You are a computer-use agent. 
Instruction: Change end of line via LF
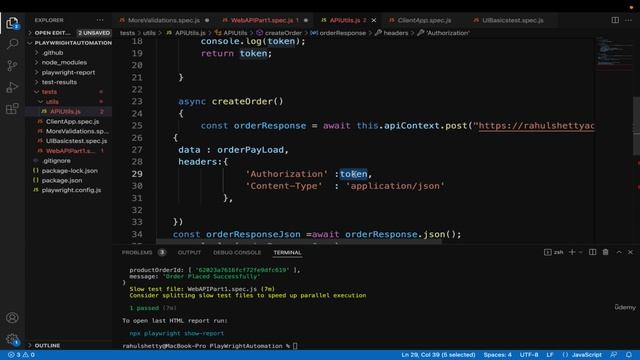(x=550, y=355)
